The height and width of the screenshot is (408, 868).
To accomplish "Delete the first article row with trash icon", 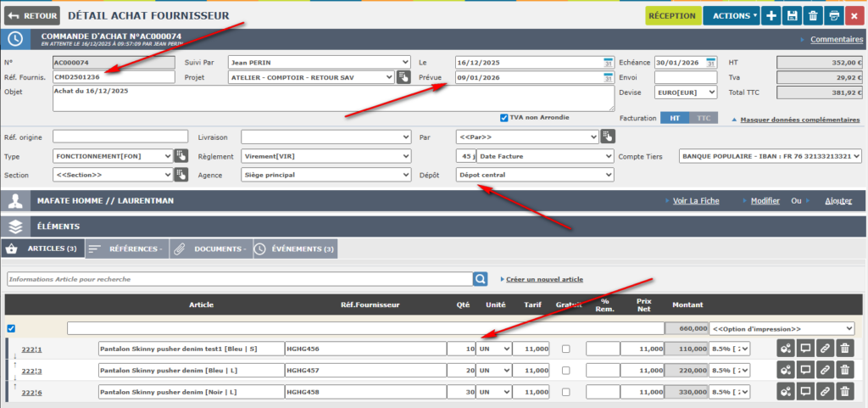I will point(844,349).
